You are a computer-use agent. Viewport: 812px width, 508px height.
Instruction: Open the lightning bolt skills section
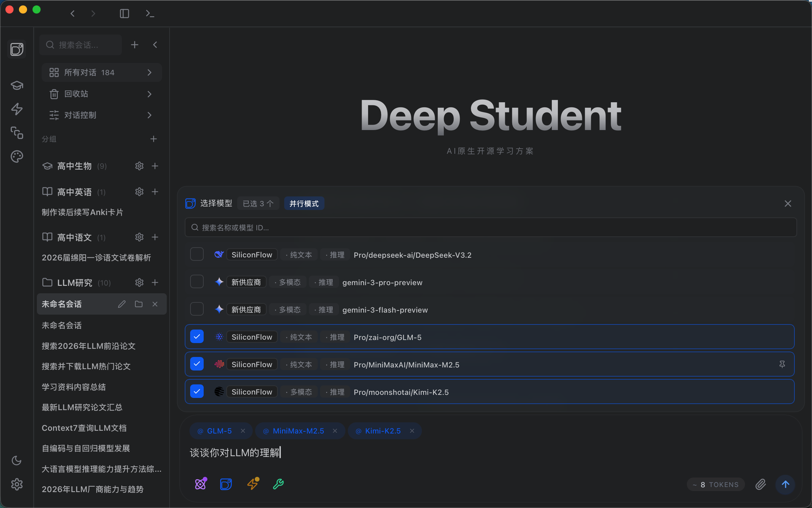click(17, 109)
